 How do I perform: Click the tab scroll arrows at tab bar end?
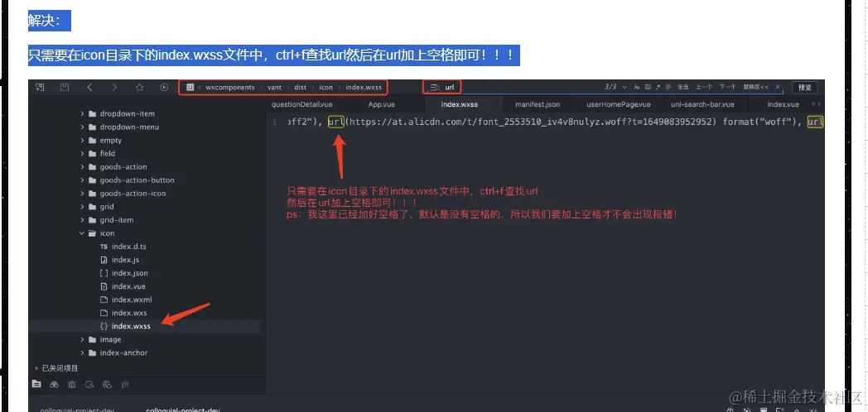click(x=816, y=104)
